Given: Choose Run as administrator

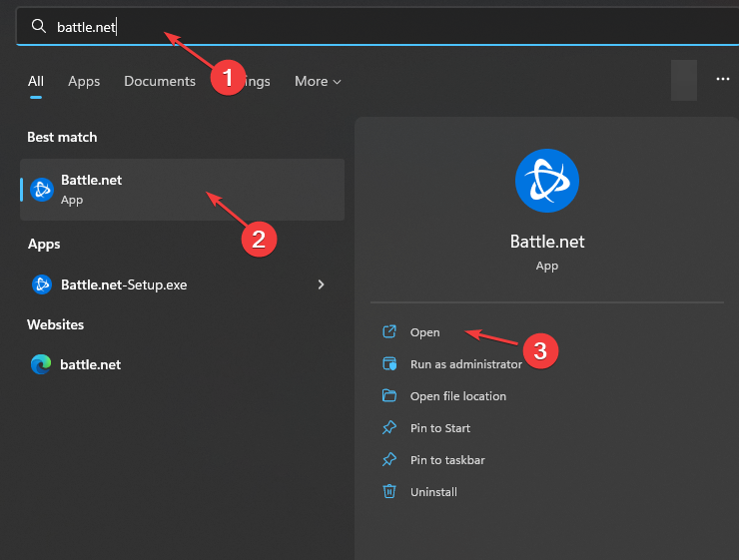Looking at the screenshot, I should 466,364.
